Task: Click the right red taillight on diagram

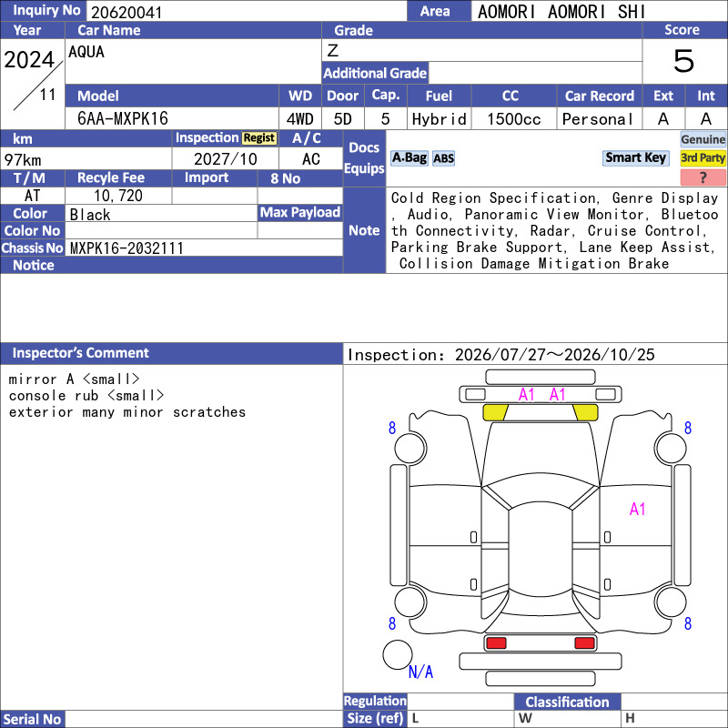Action: click(584, 643)
